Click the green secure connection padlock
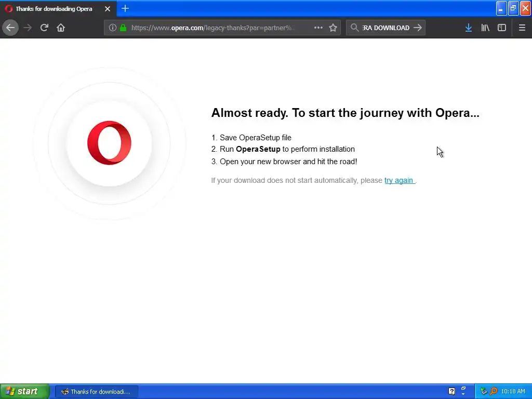The image size is (532, 399). tap(123, 28)
